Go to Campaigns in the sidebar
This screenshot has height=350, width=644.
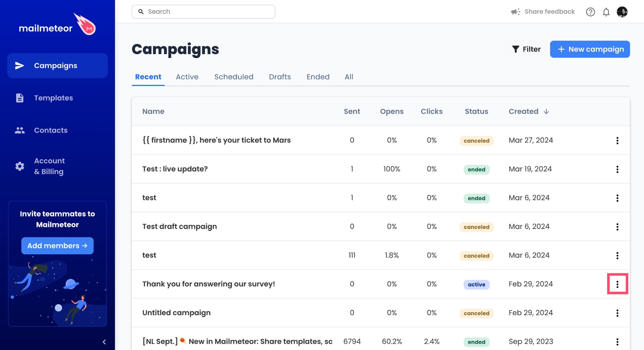click(x=57, y=66)
